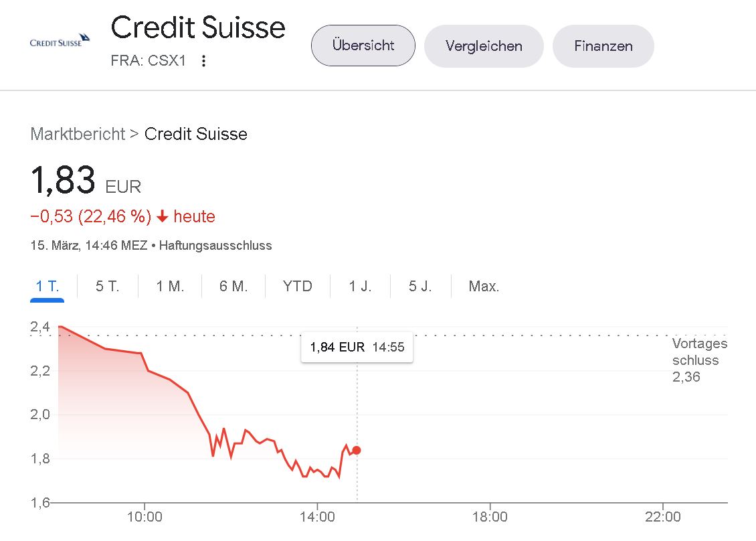The height and width of the screenshot is (541, 756).
Task: Click the FRA: CSX1 ticker text
Action: 148,61
